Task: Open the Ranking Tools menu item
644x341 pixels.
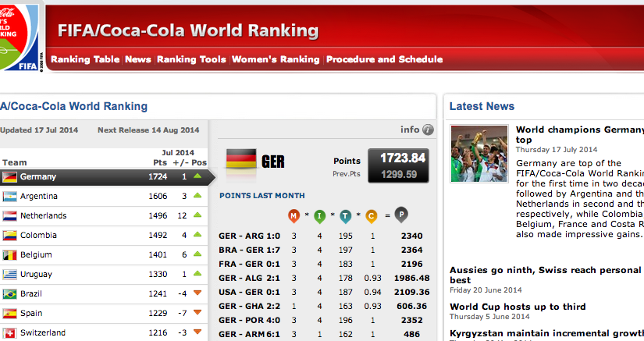Action: point(191,59)
